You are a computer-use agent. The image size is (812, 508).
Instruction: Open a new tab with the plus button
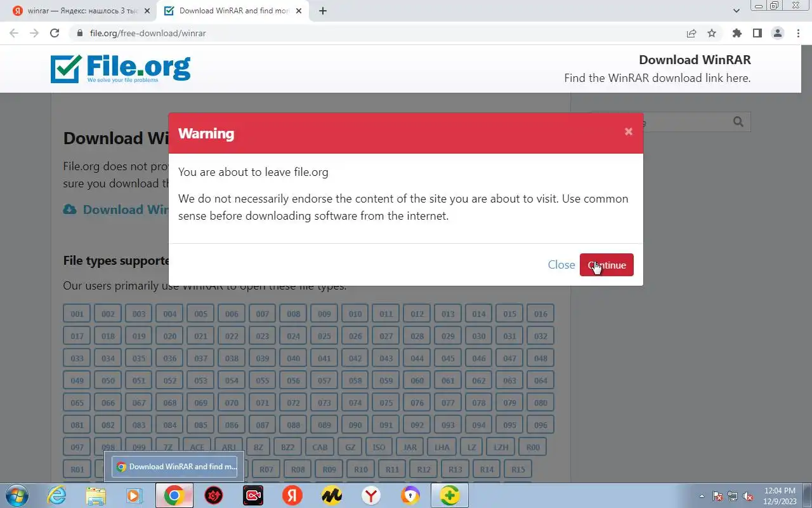[x=323, y=11]
